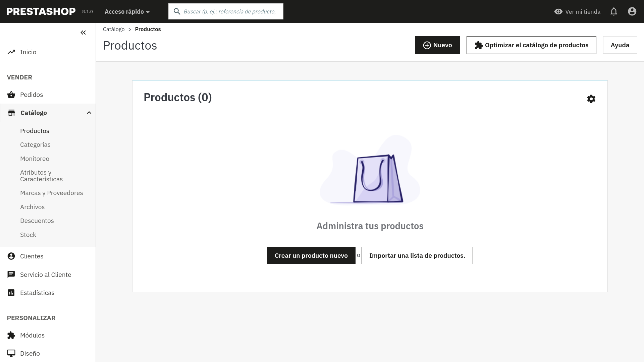The height and width of the screenshot is (362, 644).
Task: Click the Estadísticas chart icon
Action: tap(11, 293)
